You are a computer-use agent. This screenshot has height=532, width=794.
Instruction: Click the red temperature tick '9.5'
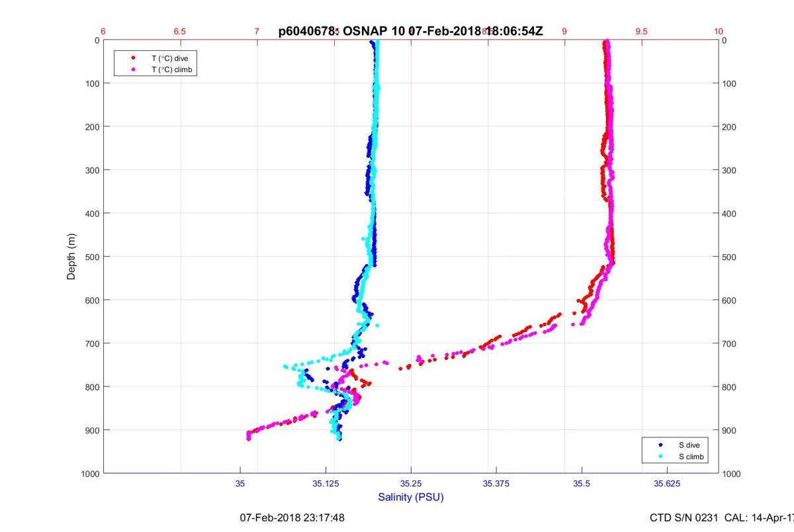(641, 31)
